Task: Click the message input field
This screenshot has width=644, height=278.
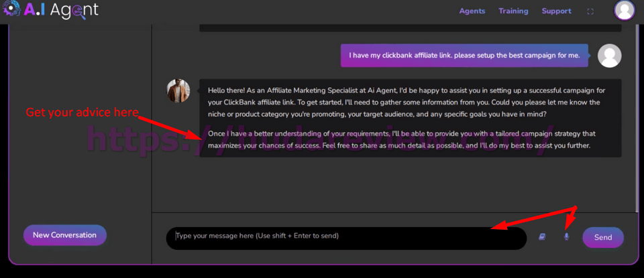Action: pos(346,238)
